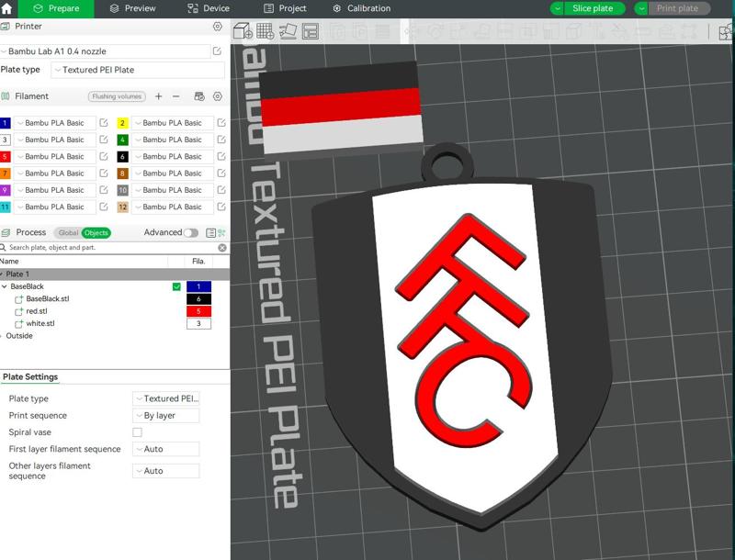Select the auto-orient tool

288,31
